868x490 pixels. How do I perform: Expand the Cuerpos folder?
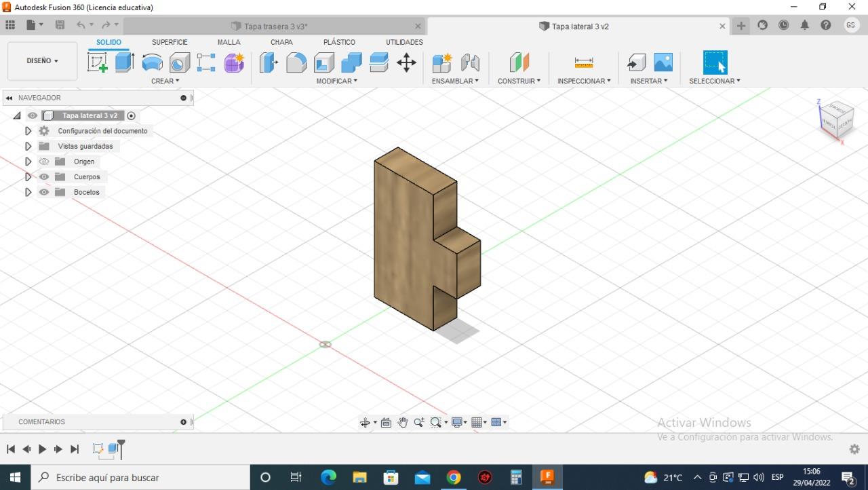pos(28,176)
